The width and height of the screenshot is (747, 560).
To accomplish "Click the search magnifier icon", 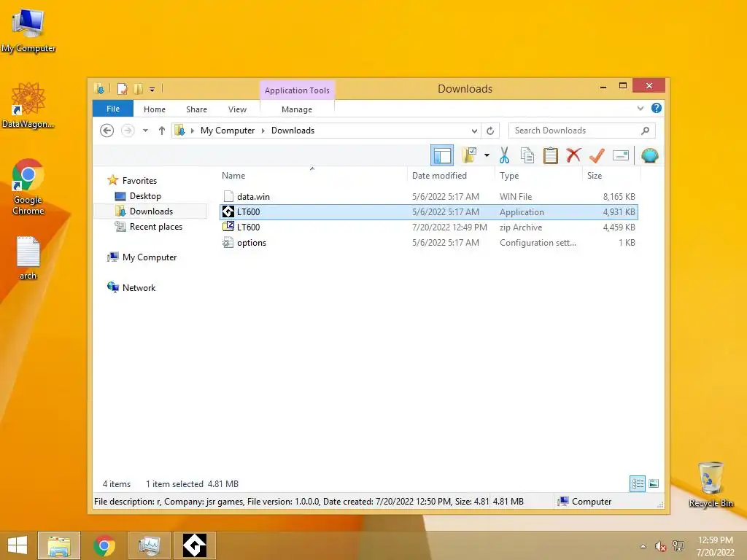I will click(x=645, y=131).
